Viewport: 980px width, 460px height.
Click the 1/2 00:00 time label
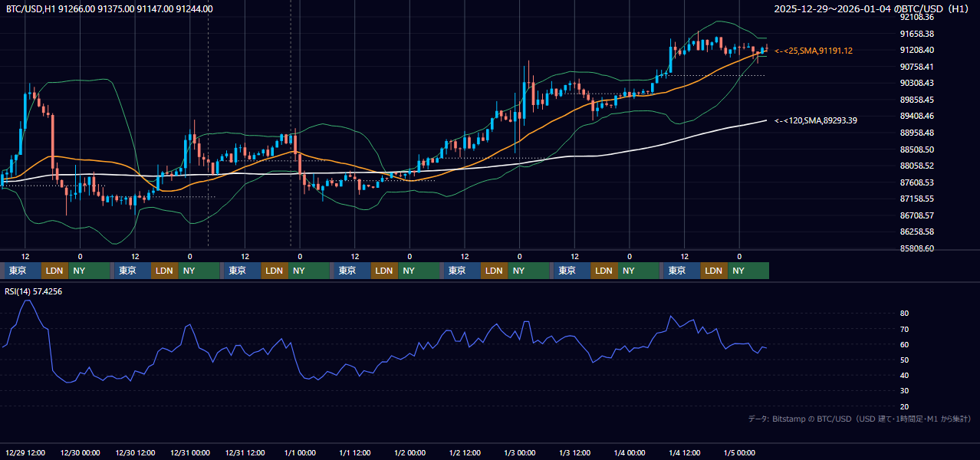point(409,453)
